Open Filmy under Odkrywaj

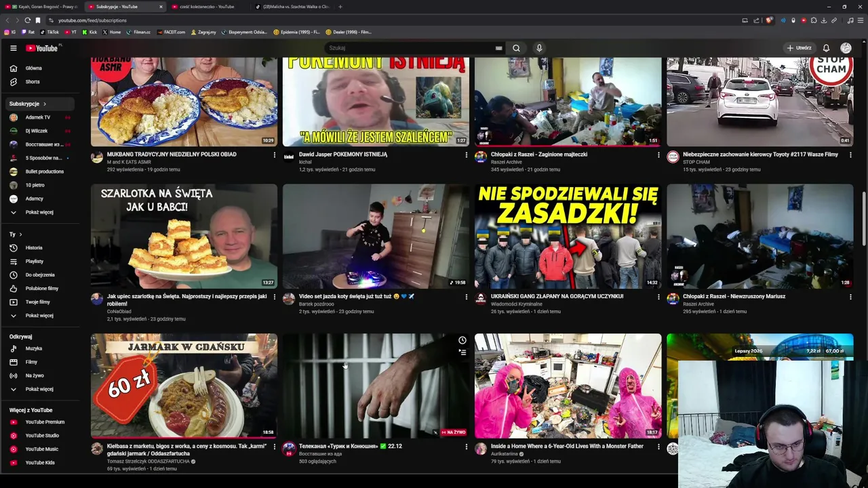[x=41, y=362]
